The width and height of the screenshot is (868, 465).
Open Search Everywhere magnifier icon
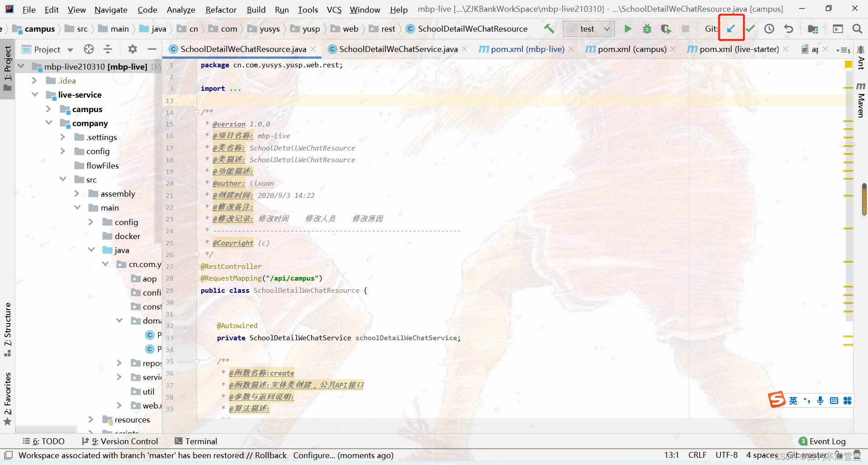pos(857,29)
